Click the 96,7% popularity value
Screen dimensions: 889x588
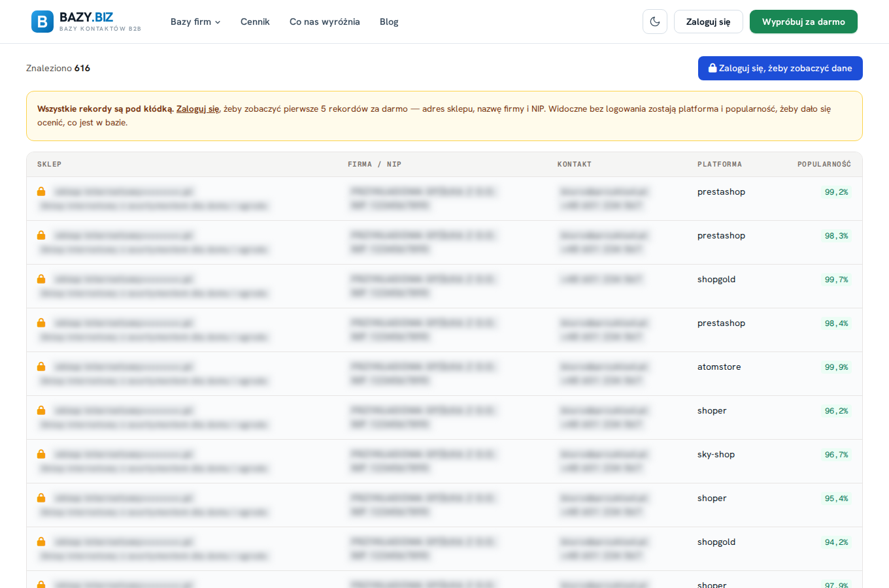tap(837, 455)
